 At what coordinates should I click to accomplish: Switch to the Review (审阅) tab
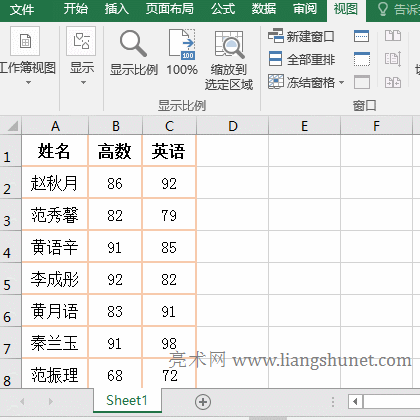coord(305,9)
